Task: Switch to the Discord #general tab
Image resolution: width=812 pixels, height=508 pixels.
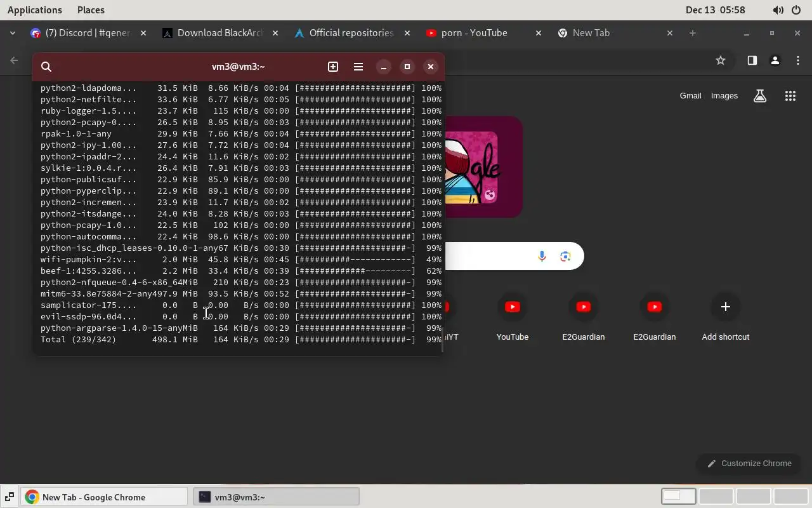Action: pyautogui.click(x=89, y=33)
